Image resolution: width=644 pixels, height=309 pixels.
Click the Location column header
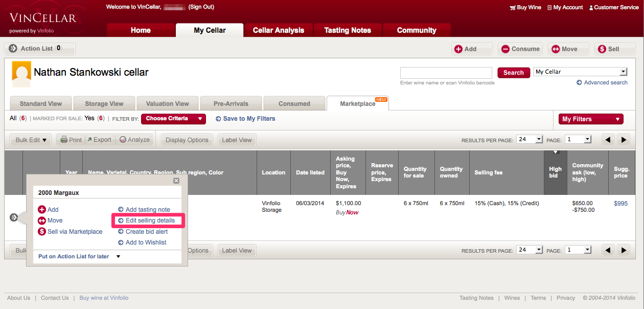coord(273,172)
